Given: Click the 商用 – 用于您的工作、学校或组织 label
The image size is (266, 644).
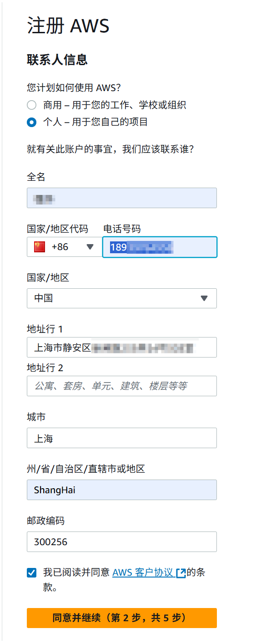Looking at the screenshot, I should [x=115, y=105].
